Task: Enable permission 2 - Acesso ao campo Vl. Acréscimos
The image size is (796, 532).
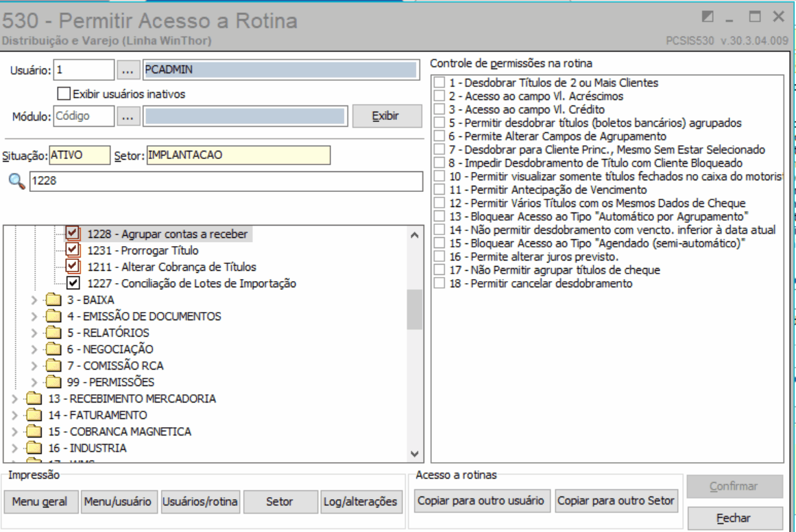Action: (439, 95)
